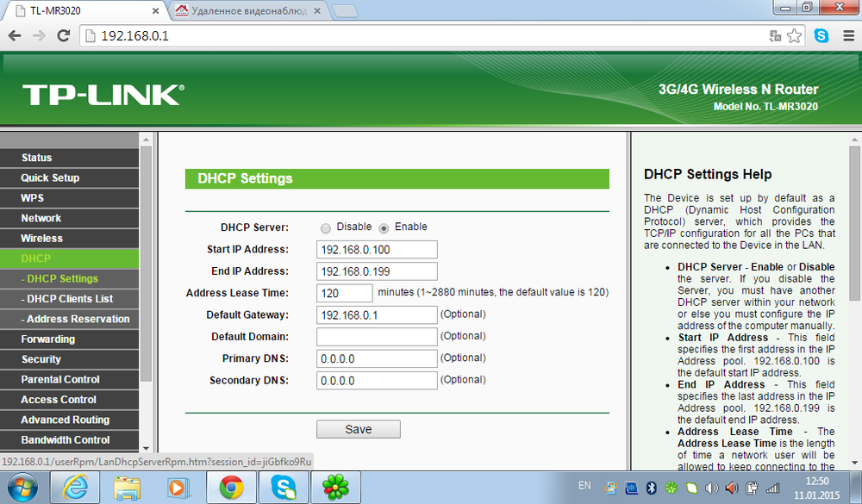The image size is (862, 504).
Task: Click the translate page icon in address bar
Action: tap(775, 35)
